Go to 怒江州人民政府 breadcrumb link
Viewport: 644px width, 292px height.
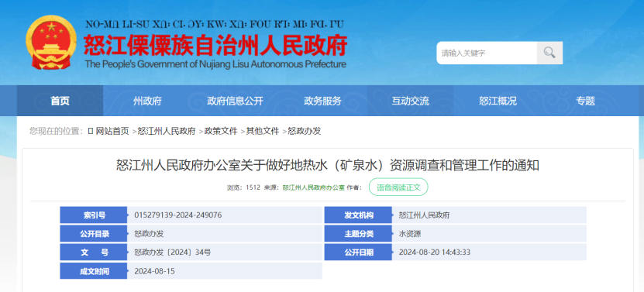pyautogui.click(x=167, y=131)
